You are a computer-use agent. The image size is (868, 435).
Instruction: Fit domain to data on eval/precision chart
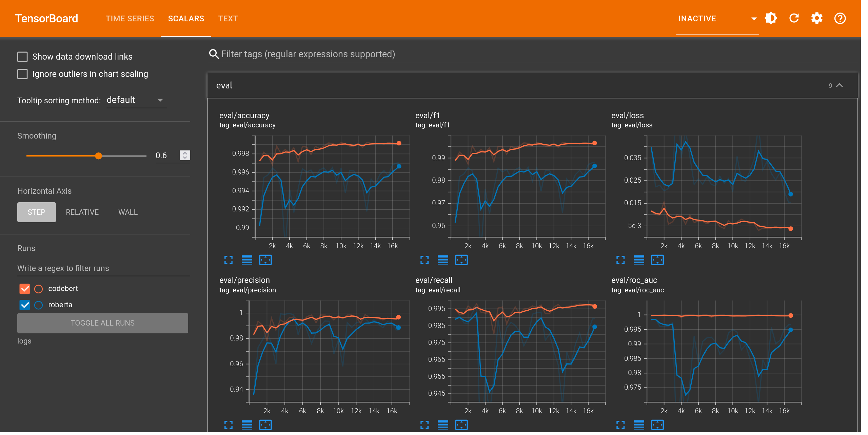265,424
